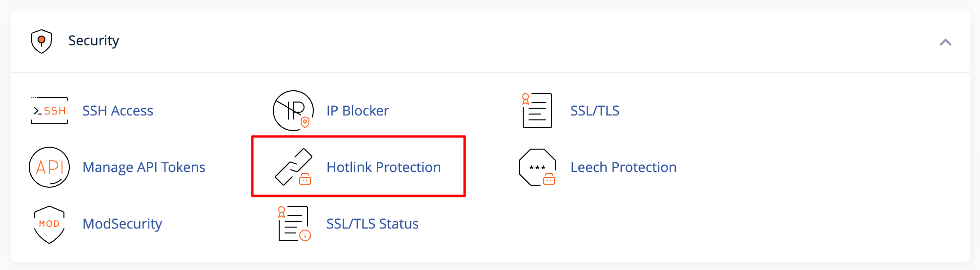Open the ModSecurity text link
The height and width of the screenshot is (270, 980).
[122, 224]
